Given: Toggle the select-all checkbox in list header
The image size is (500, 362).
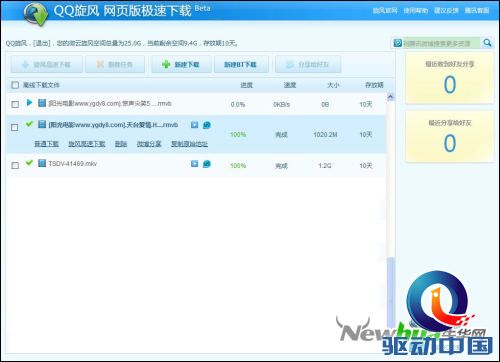Looking at the screenshot, I should (15, 85).
